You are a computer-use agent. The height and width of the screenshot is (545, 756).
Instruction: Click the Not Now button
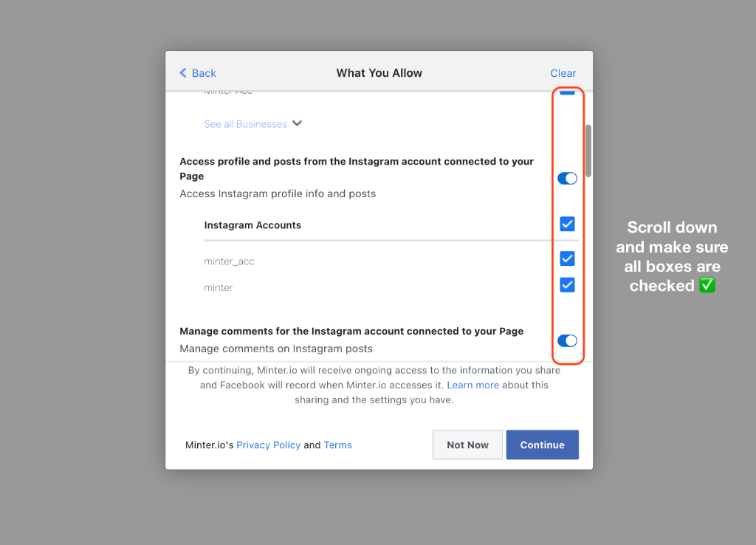[x=467, y=445]
